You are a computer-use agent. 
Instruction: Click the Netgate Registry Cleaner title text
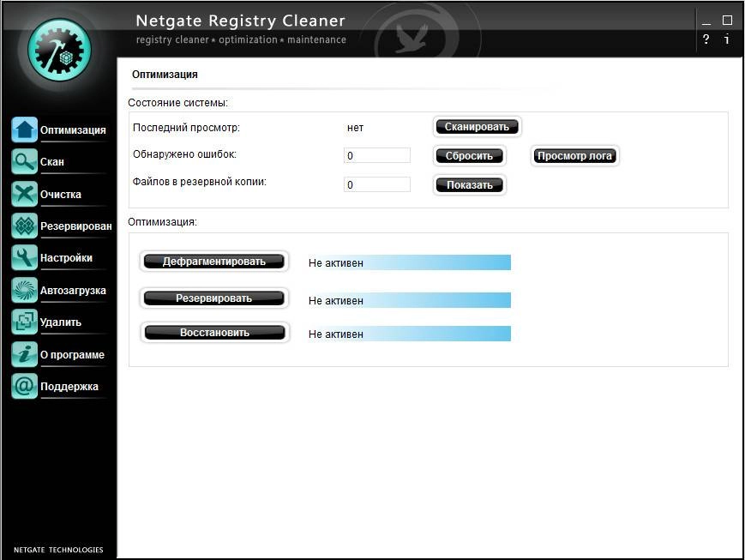click(240, 21)
